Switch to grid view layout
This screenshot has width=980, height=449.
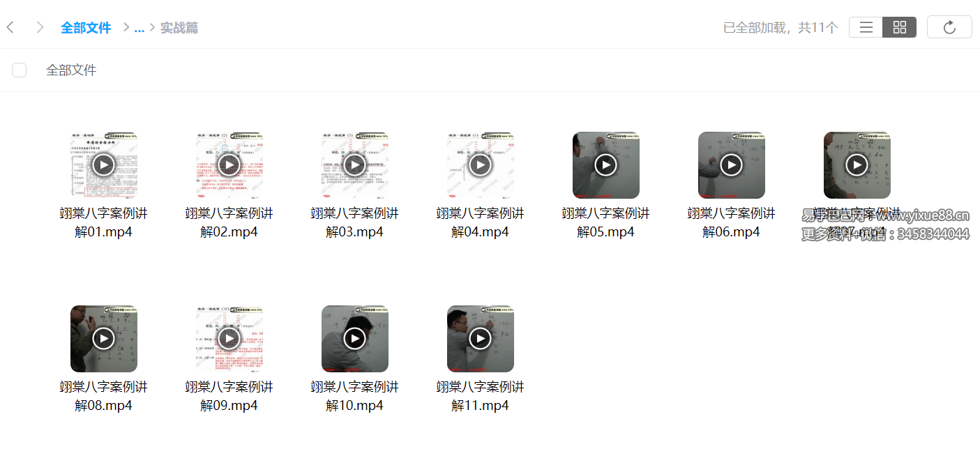(x=900, y=27)
